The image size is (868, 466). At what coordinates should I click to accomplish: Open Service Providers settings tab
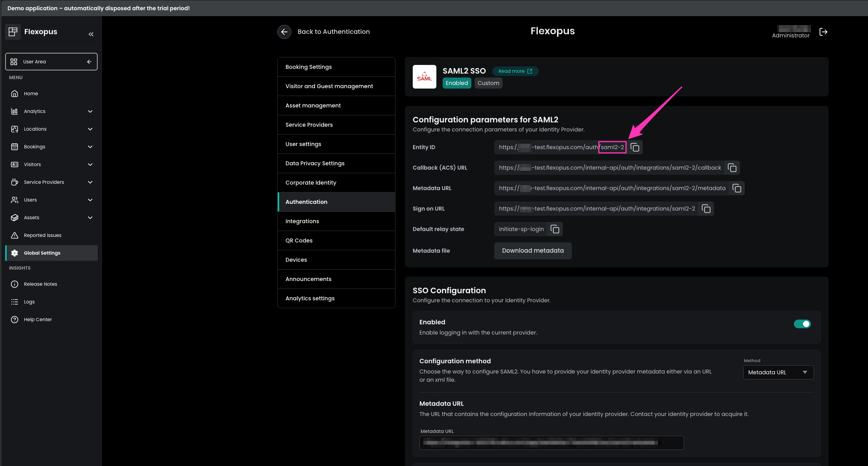tap(336, 125)
